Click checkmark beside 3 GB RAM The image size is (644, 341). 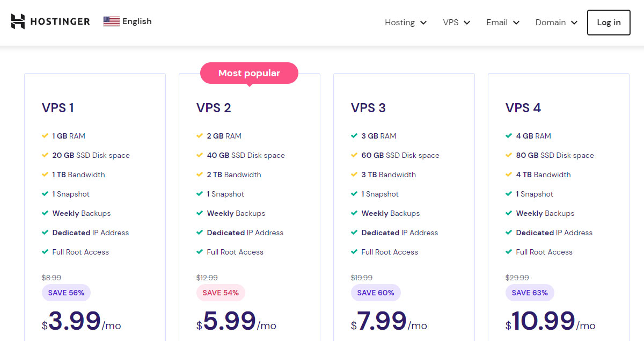[354, 136]
